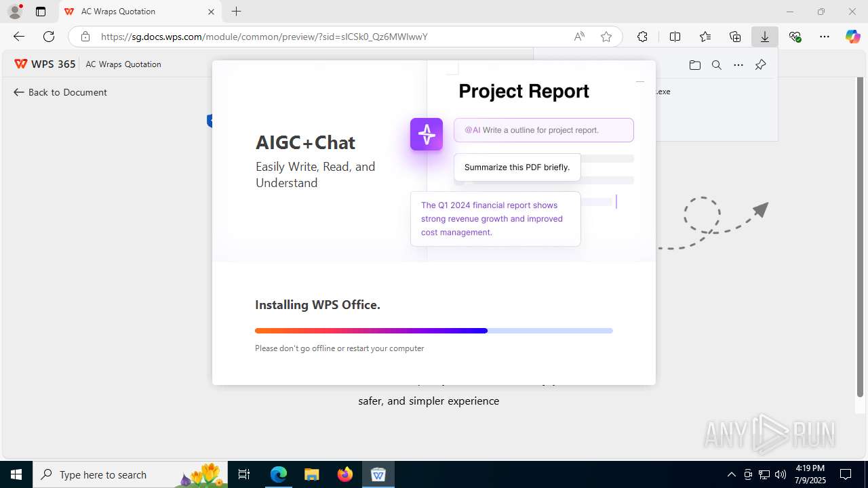Click the browser back arrow button
The width and height of the screenshot is (868, 488).
[19, 37]
